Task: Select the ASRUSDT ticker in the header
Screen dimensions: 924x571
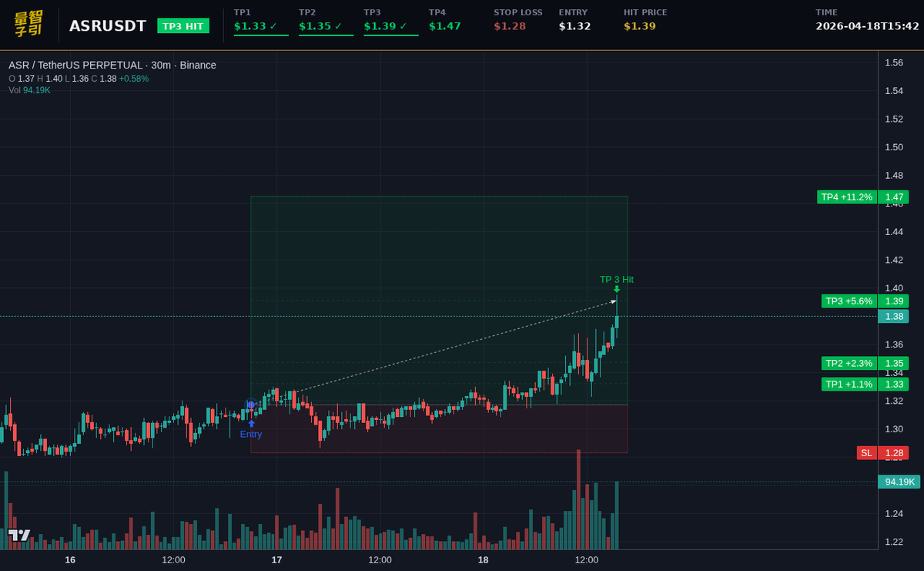Action: [x=107, y=25]
